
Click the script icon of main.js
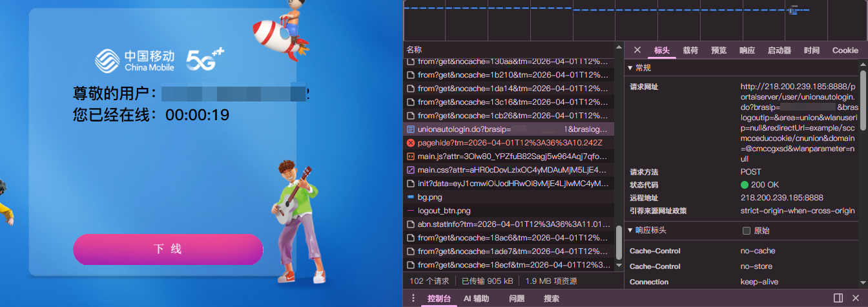(410, 156)
